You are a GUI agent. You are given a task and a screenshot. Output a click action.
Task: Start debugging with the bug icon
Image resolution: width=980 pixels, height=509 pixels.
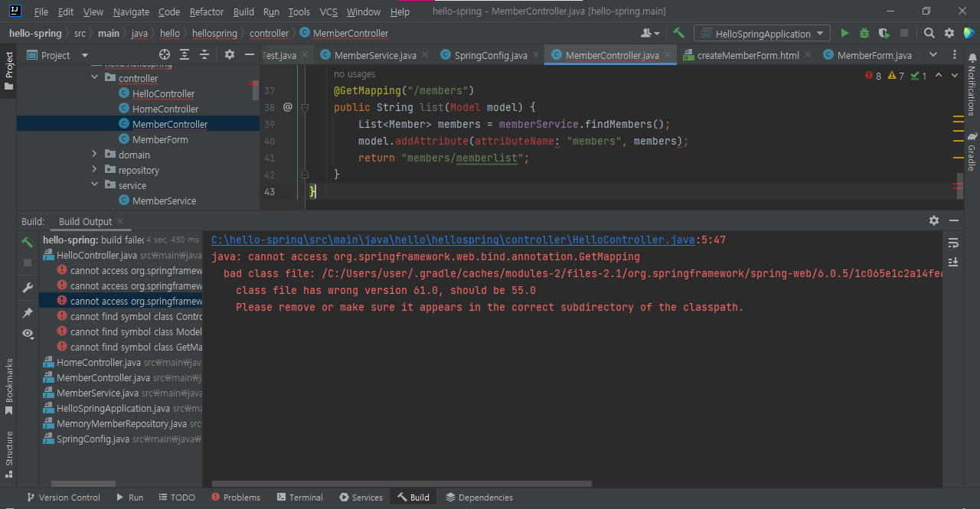[864, 34]
